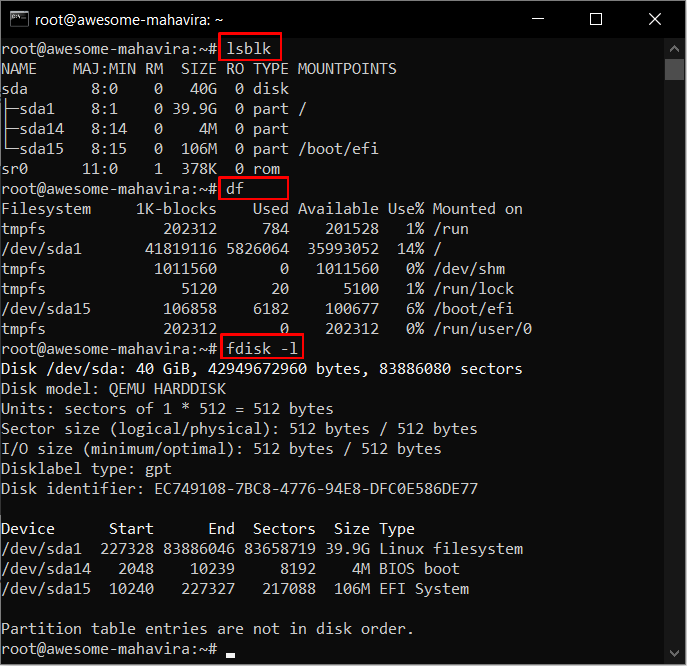
Task: Click '/dev/sda15' in the df output
Action: (46, 309)
